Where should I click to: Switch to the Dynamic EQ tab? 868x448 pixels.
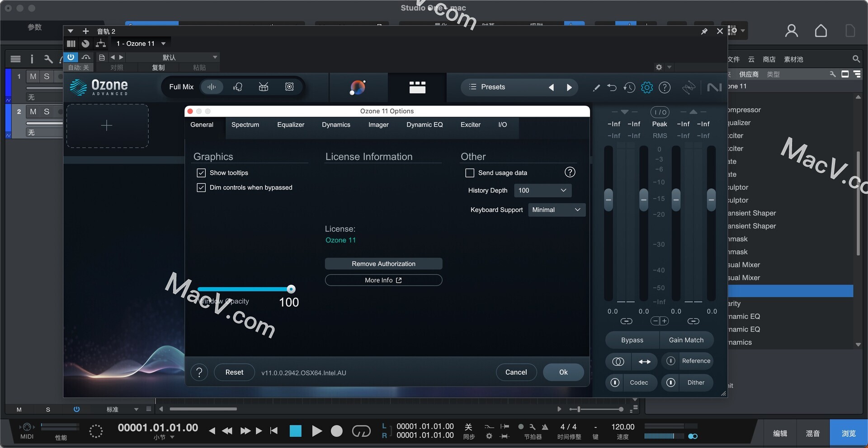tap(425, 125)
